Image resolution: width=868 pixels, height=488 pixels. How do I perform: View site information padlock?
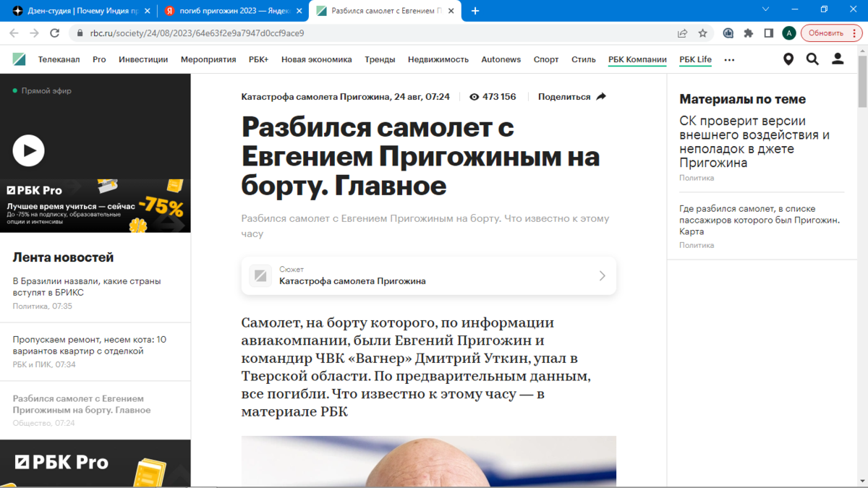click(x=80, y=33)
